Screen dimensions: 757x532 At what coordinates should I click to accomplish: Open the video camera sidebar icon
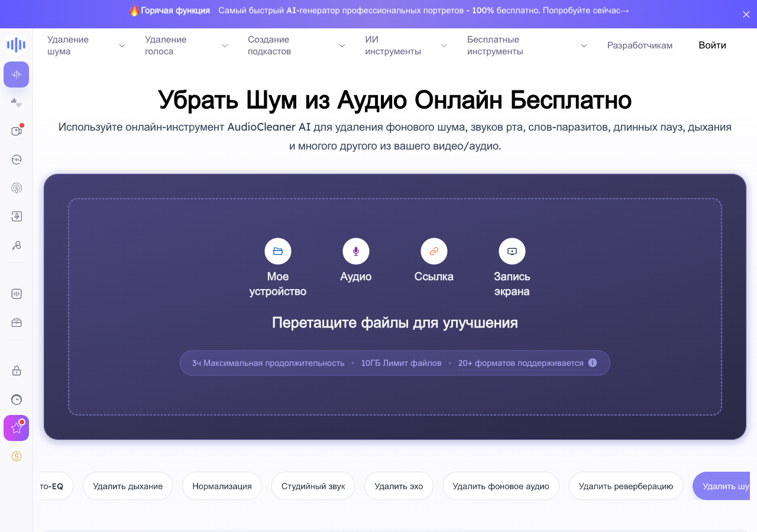pyautogui.click(x=17, y=131)
